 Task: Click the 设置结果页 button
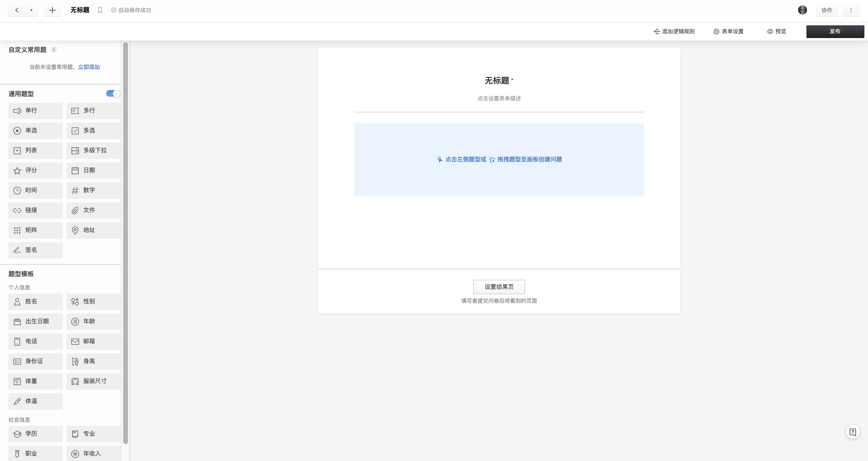click(x=499, y=287)
